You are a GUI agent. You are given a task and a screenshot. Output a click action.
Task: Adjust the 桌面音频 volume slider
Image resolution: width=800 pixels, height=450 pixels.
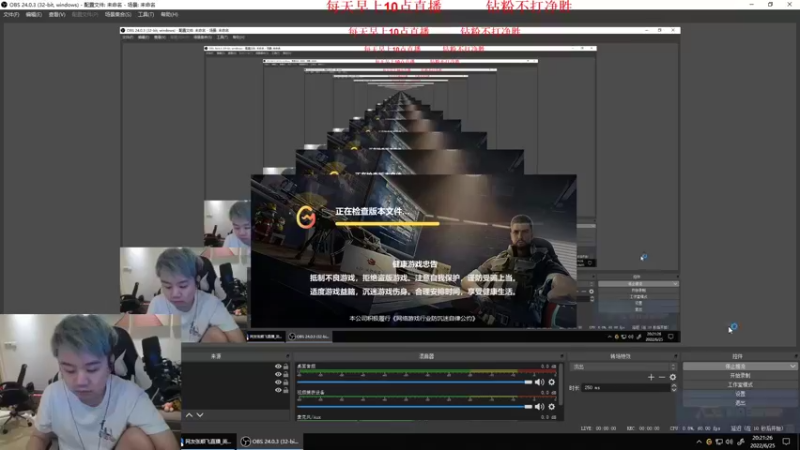(x=414, y=382)
